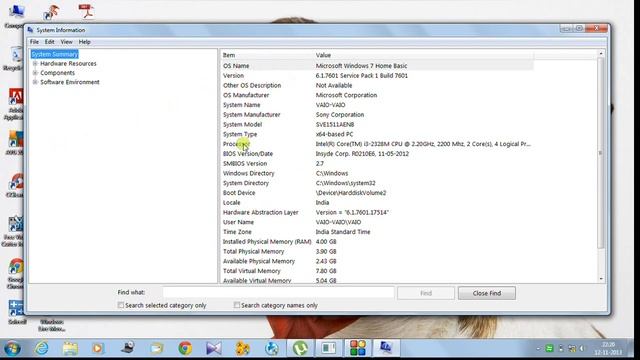Viewport: 640px width, 360px height.
Task: Click the Value column header
Action: coord(423,55)
